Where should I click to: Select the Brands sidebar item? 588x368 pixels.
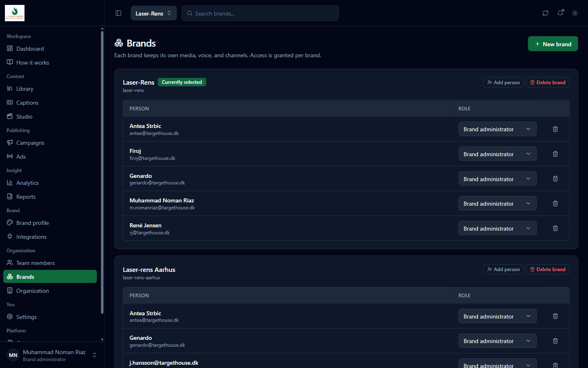pos(50,277)
